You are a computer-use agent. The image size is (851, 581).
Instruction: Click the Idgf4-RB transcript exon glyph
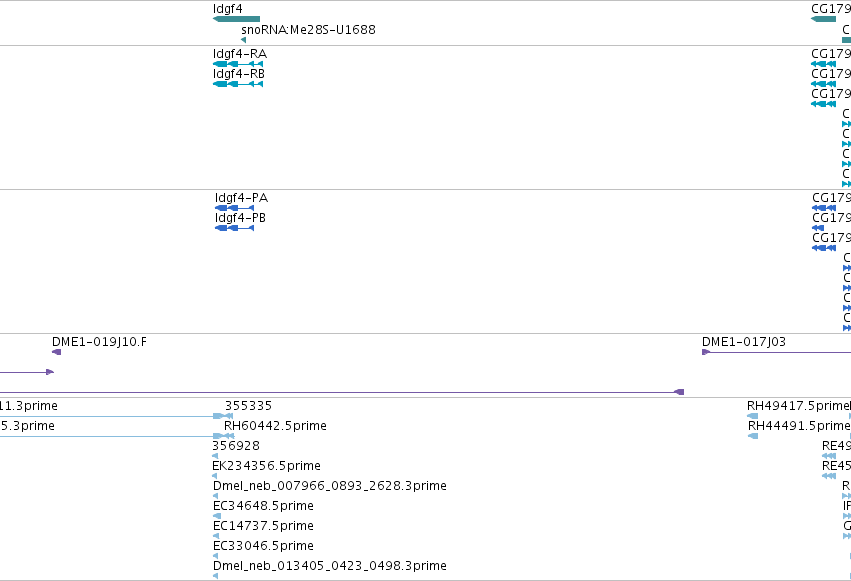238,84
